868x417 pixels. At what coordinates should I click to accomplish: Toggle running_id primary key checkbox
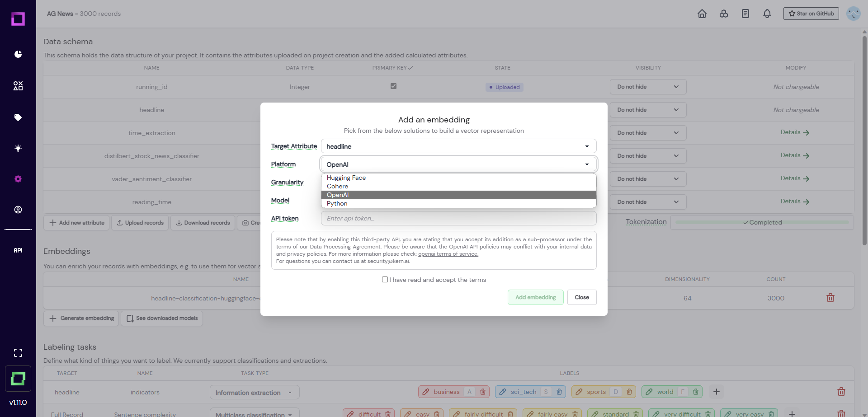[393, 86]
